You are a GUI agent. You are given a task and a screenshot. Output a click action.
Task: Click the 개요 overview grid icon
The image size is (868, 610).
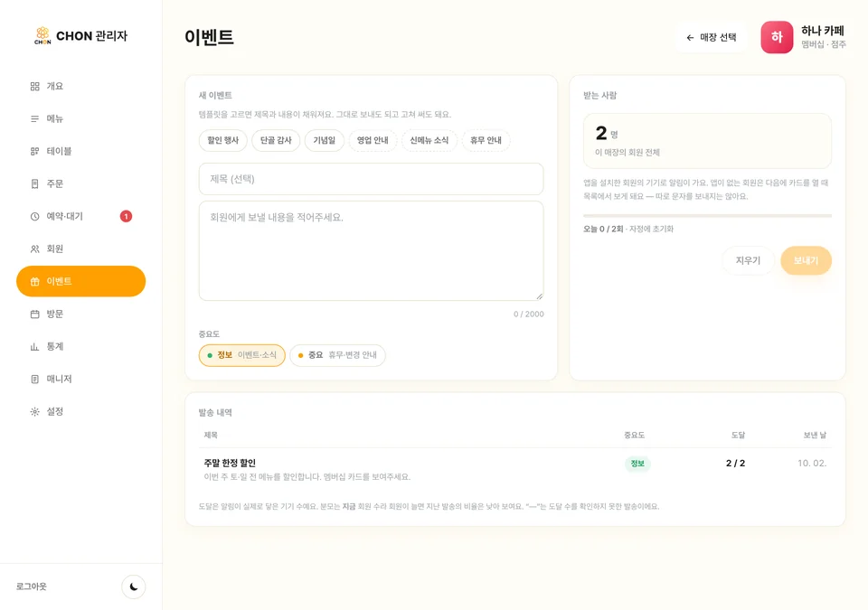click(x=35, y=87)
